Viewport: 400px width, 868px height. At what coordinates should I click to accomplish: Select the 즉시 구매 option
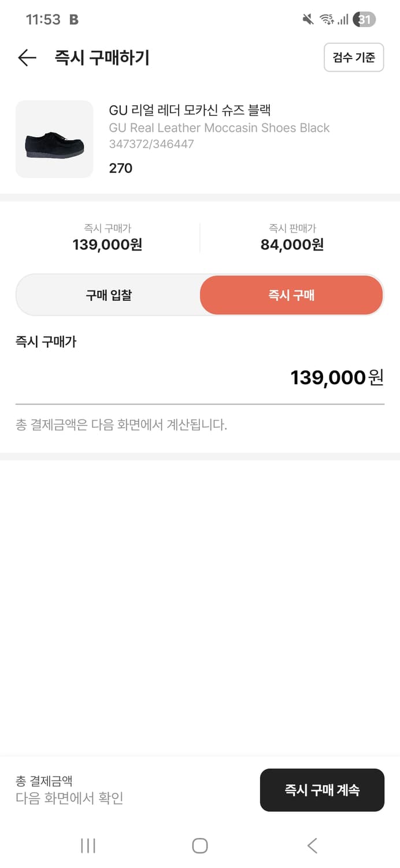coord(291,295)
